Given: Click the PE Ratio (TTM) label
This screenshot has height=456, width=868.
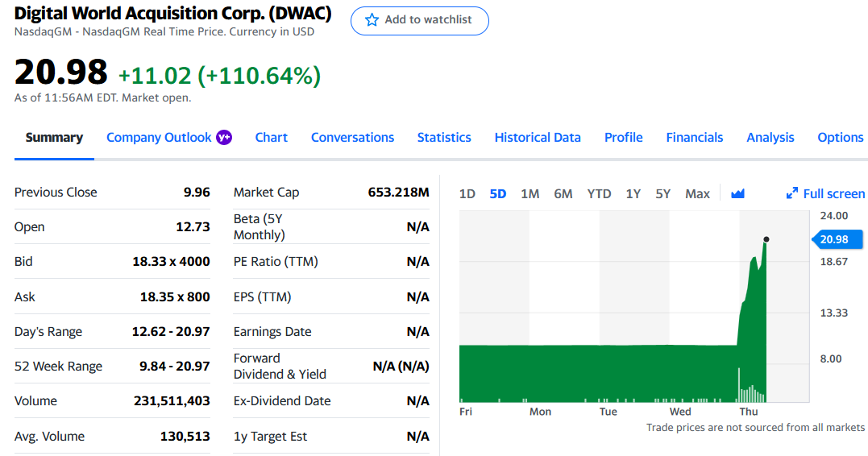Looking at the screenshot, I should click(x=276, y=261).
